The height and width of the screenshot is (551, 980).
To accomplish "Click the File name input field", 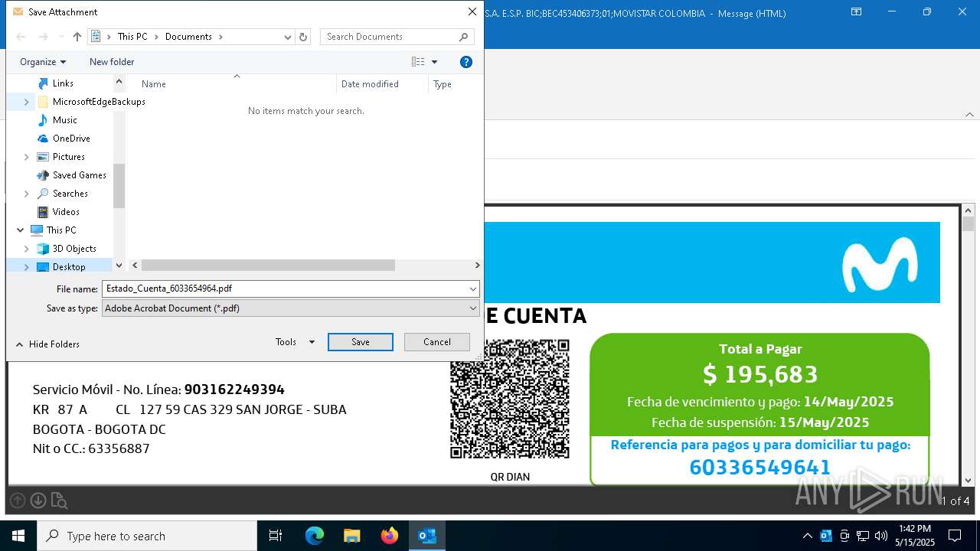I will (x=284, y=289).
